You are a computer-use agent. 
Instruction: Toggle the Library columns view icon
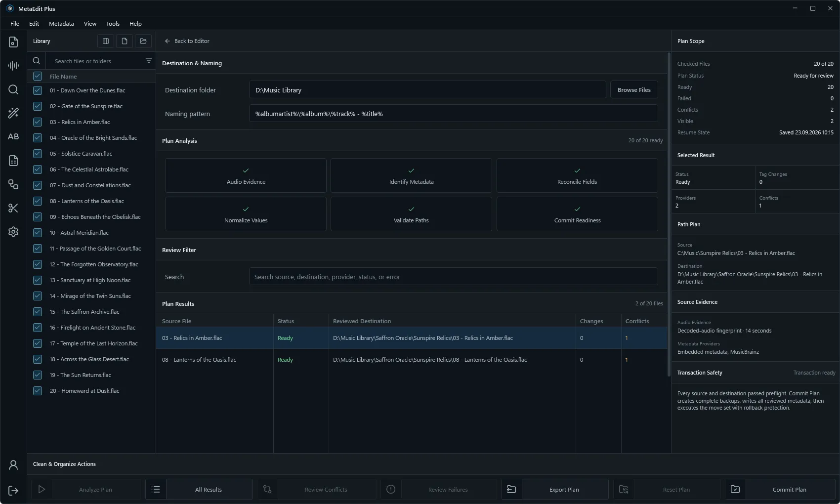[x=106, y=41]
